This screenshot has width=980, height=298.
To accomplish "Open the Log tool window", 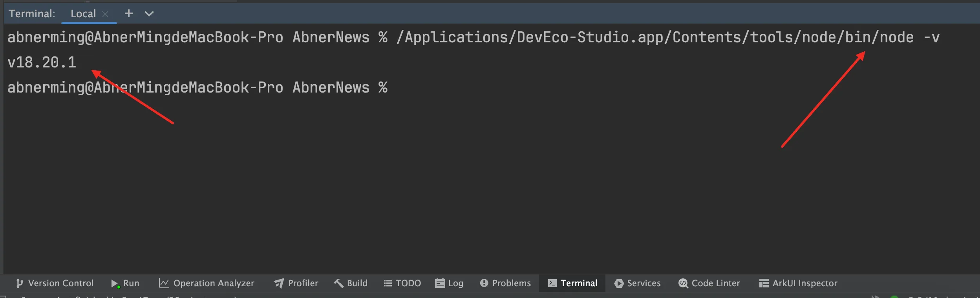I will pyautogui.click(x=450, y=283).
